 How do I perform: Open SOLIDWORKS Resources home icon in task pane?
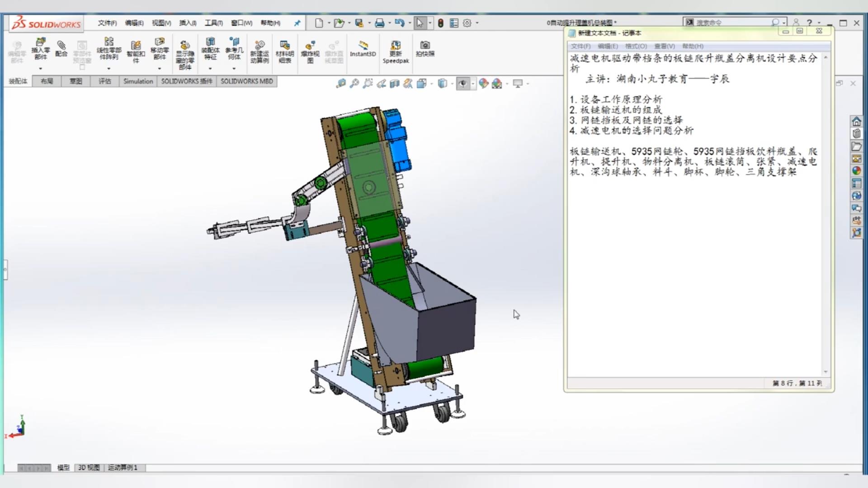tap(856, 122)
